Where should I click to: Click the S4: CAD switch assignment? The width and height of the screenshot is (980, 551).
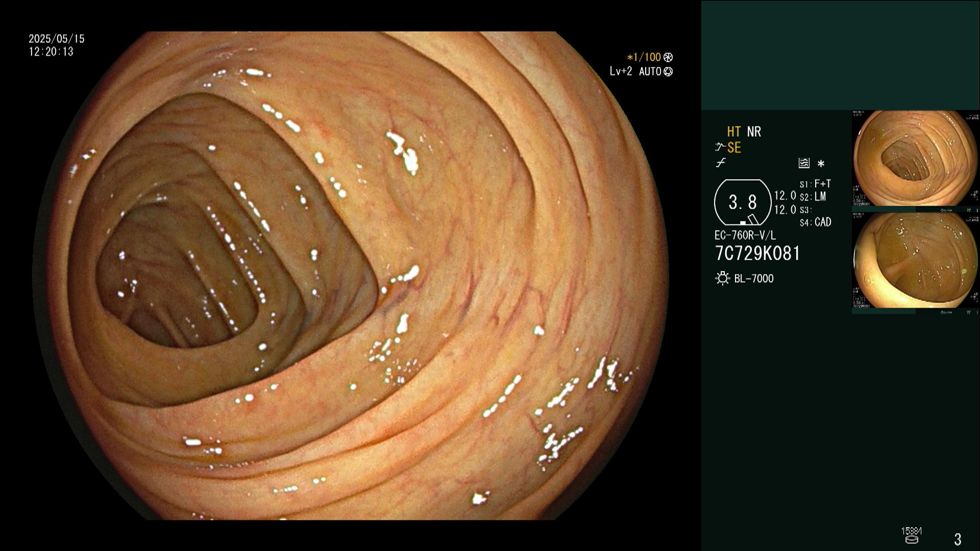(x=815, y=222)
